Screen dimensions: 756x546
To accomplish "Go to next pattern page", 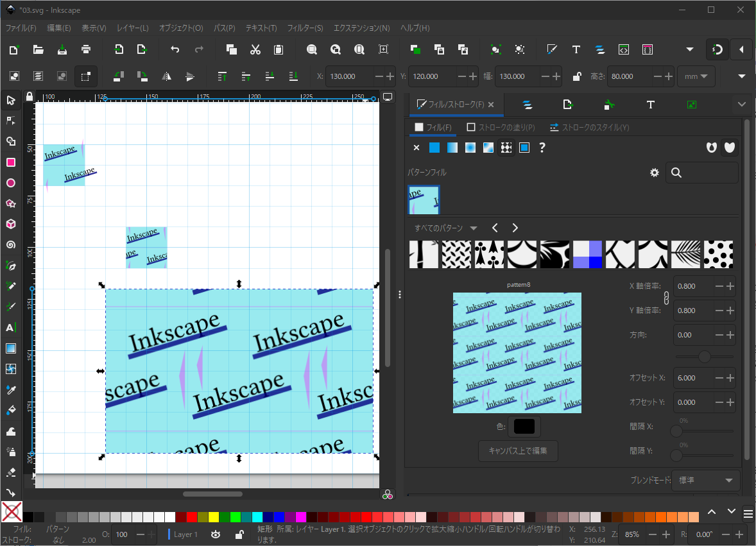I will pos(515,228).
